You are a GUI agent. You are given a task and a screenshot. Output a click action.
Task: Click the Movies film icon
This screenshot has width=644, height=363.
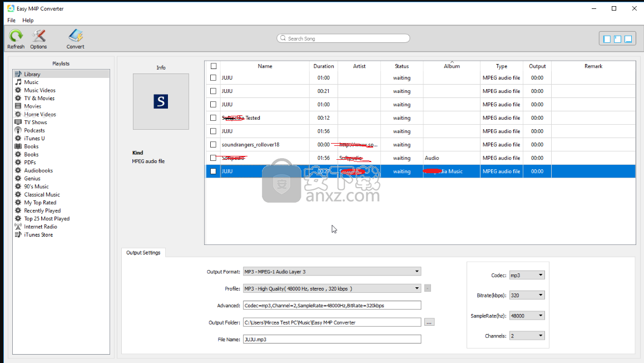[x=18, y=106]
